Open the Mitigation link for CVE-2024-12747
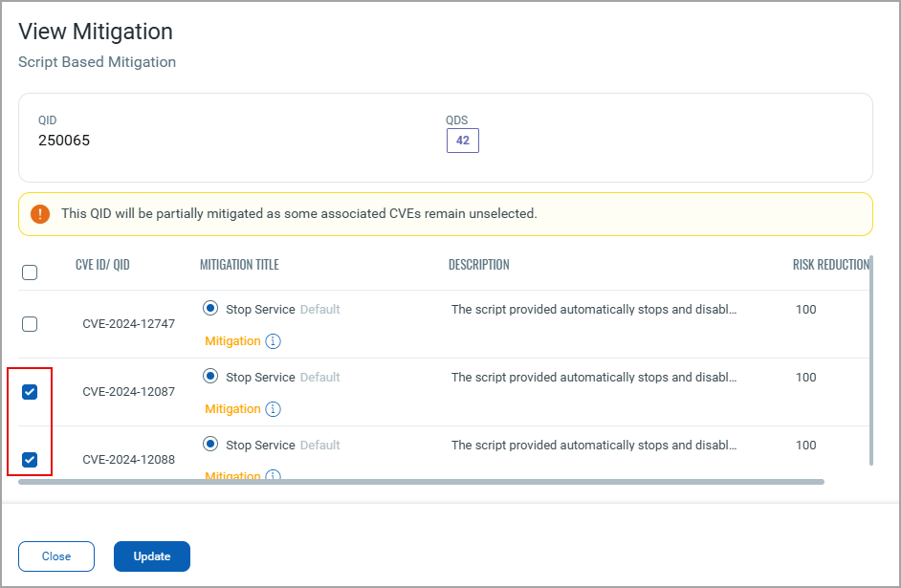The width and height of the screenshot is (901, 588). click(x=232, y=341)
